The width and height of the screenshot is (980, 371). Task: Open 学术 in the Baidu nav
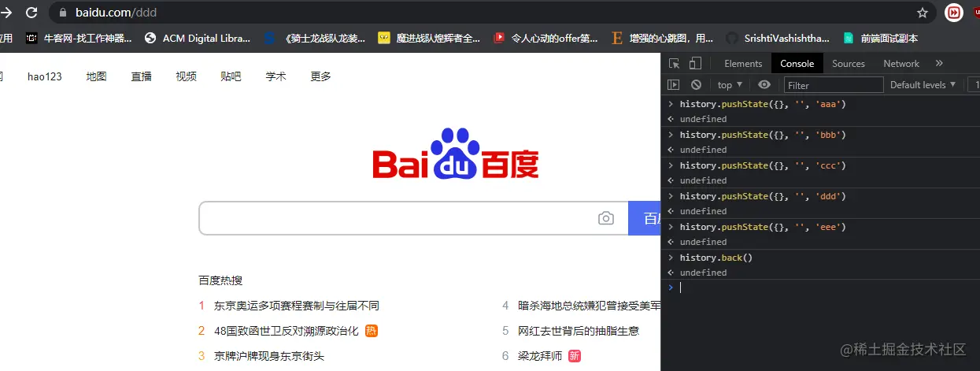click(276, 76)
